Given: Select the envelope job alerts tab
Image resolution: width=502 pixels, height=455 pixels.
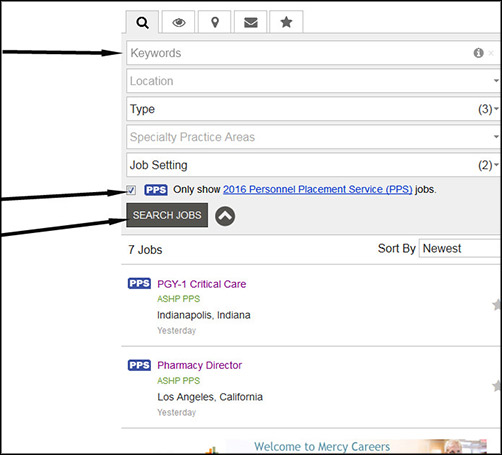Looking at the screenshot, I should click(x=250, y=22).
